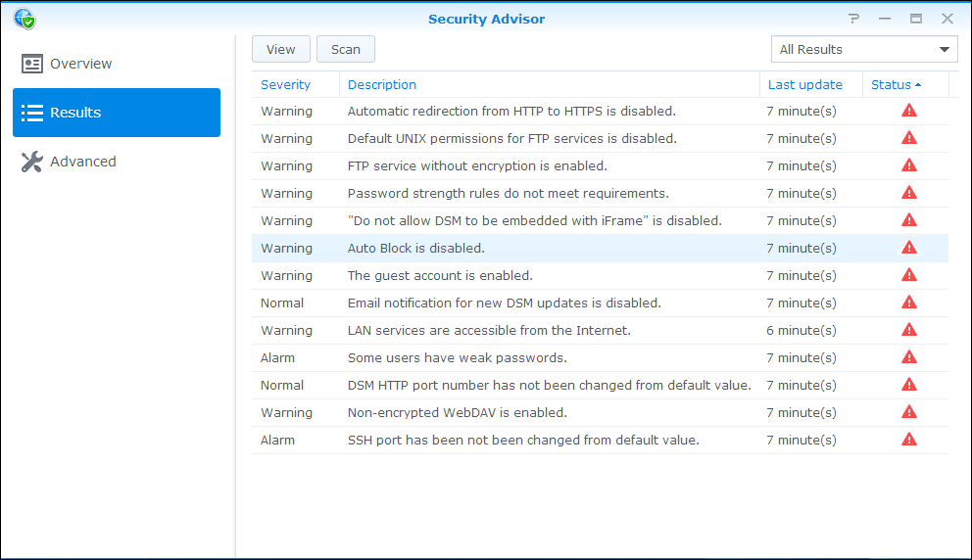Click "7 minute(s)" cell in guest account row

tap(801, 275)
